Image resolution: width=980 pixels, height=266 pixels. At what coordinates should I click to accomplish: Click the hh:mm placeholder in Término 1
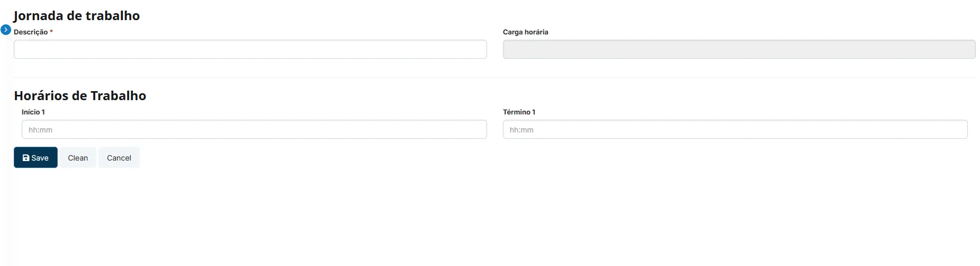[522, 130]
